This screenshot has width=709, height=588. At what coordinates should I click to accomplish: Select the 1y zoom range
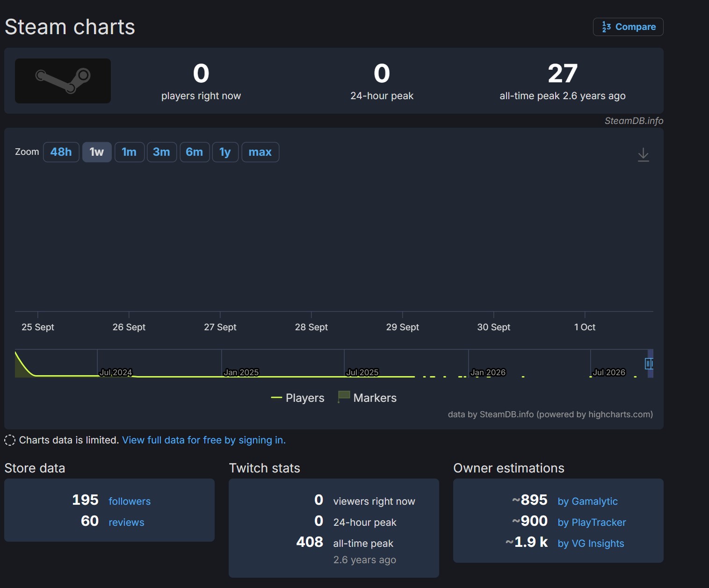point(225,152)
